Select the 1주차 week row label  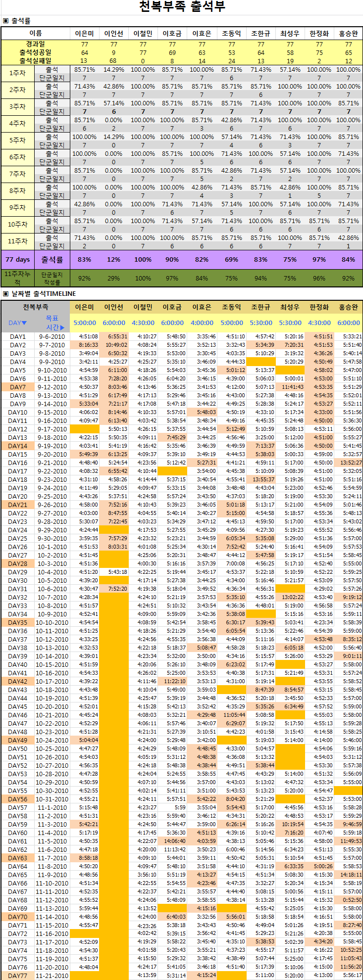[18, 74]
